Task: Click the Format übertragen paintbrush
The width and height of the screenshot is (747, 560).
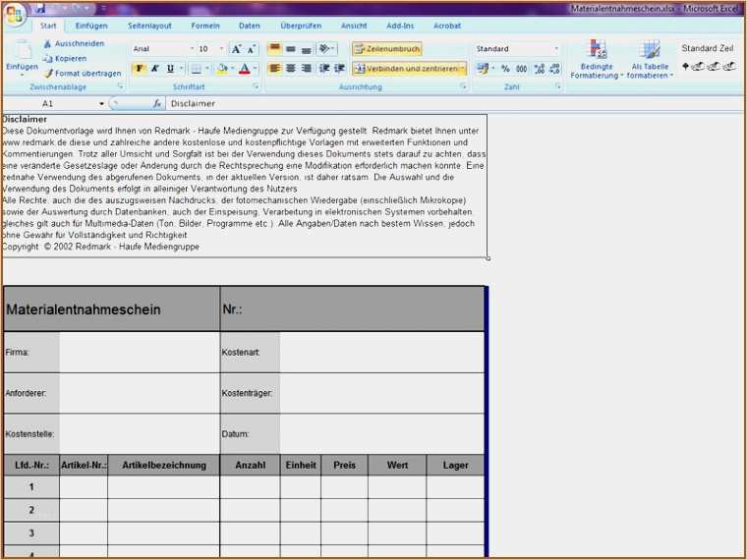Action: tap(47, 73)
